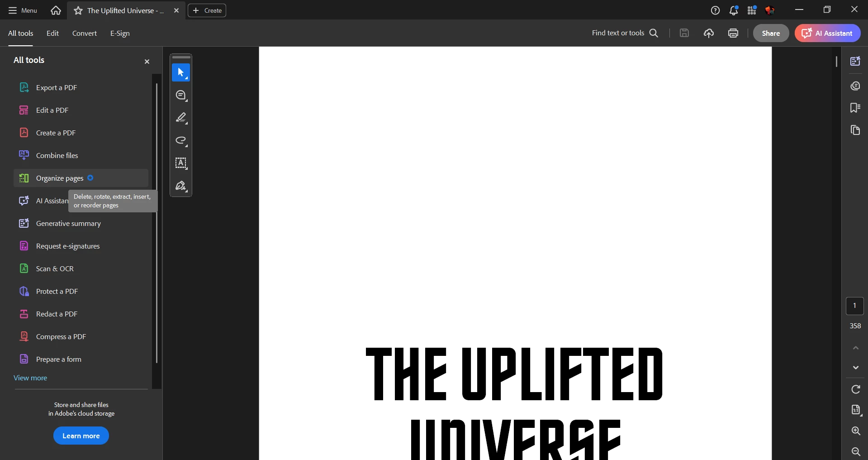Viewport: 868px width, 460px height.
Task: Zoom out of the page
Action: point(856,451)
